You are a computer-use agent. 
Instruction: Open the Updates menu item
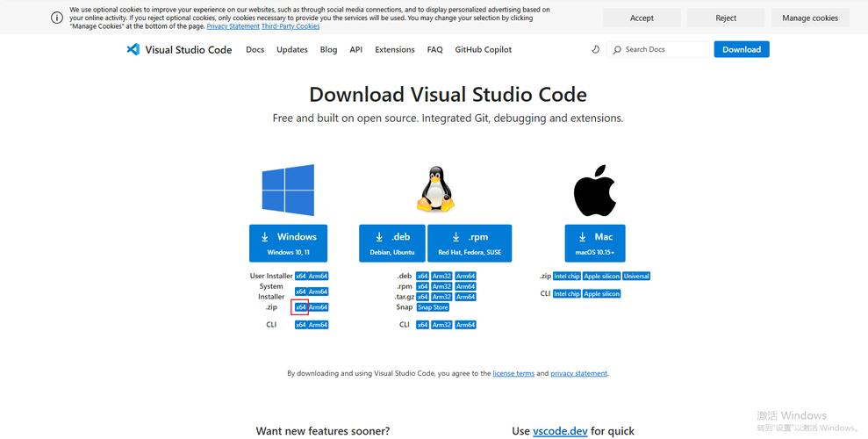(x=292, y=49)
